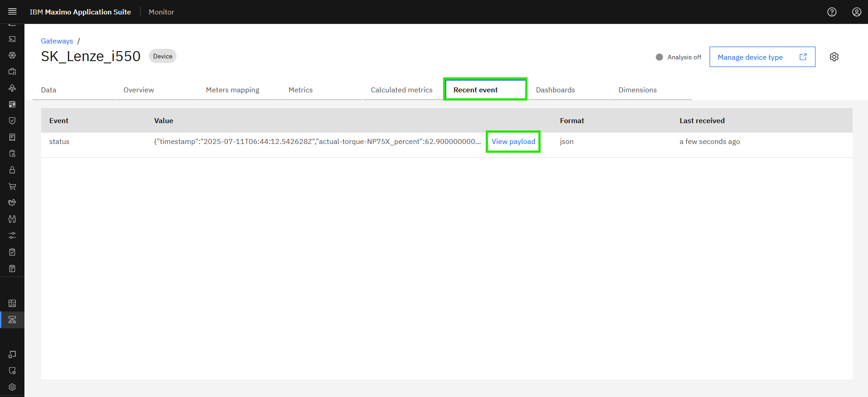
Task: Click View payload for status event
Action: [x=513, y=141]
